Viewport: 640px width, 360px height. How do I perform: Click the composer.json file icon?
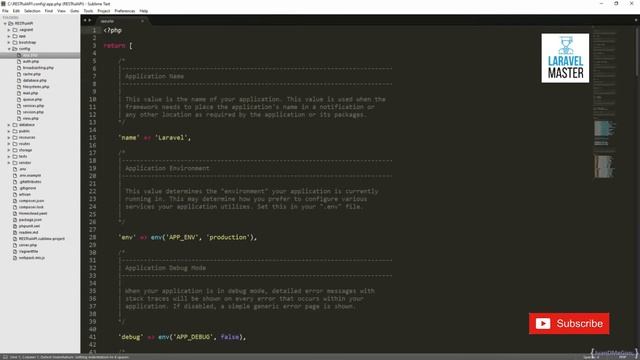pos(15,201)
